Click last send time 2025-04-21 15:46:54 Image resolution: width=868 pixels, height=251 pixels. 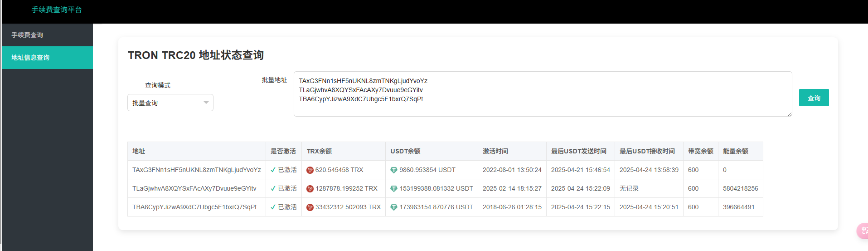tap(581, 170)
